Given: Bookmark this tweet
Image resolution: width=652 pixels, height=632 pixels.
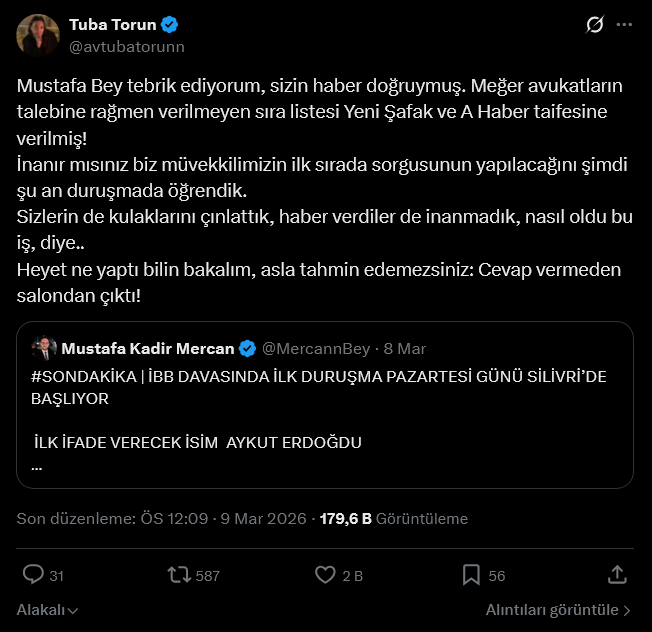Looking at the screenshot, I should 471,575.
